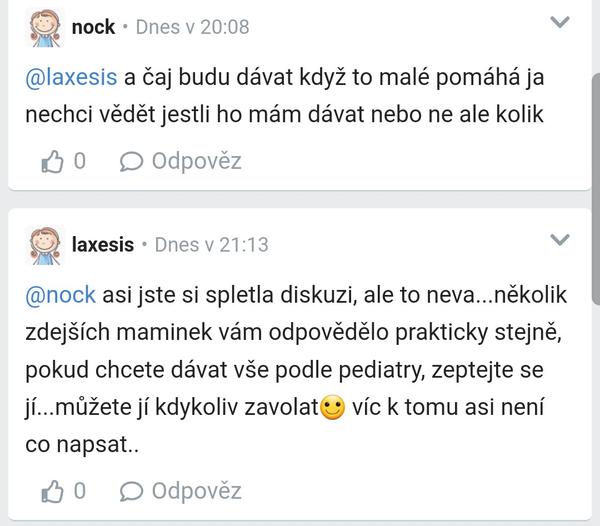Open the nock username link in comment header
600x526 pixels.
[94, 27]
